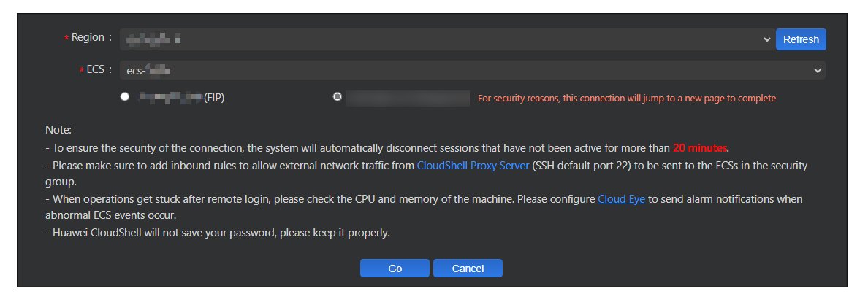
Task: Open the CloudShell Proxy Server link
Action: 473,166
